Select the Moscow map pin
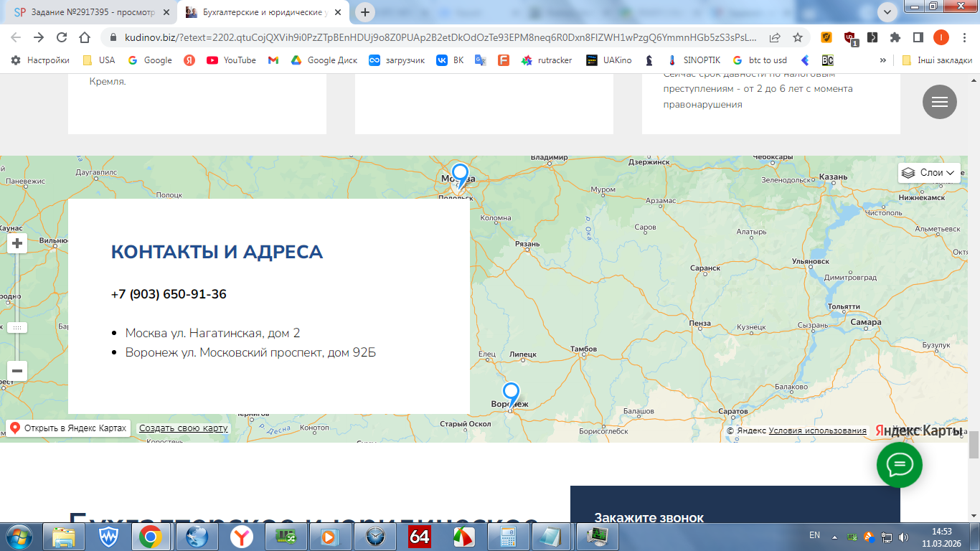The width and height of the screenshot is (980, 551). (460, 177)
